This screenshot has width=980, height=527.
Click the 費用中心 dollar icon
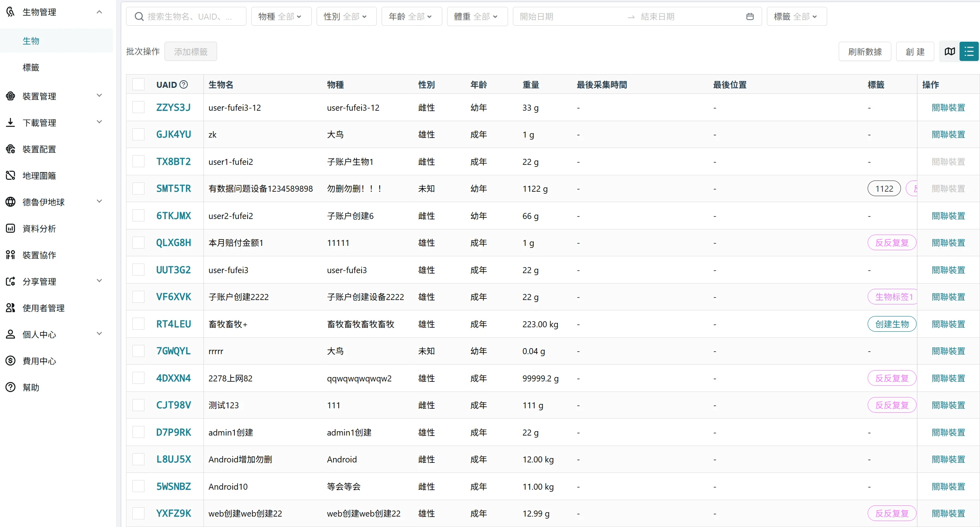coord(11,361)
